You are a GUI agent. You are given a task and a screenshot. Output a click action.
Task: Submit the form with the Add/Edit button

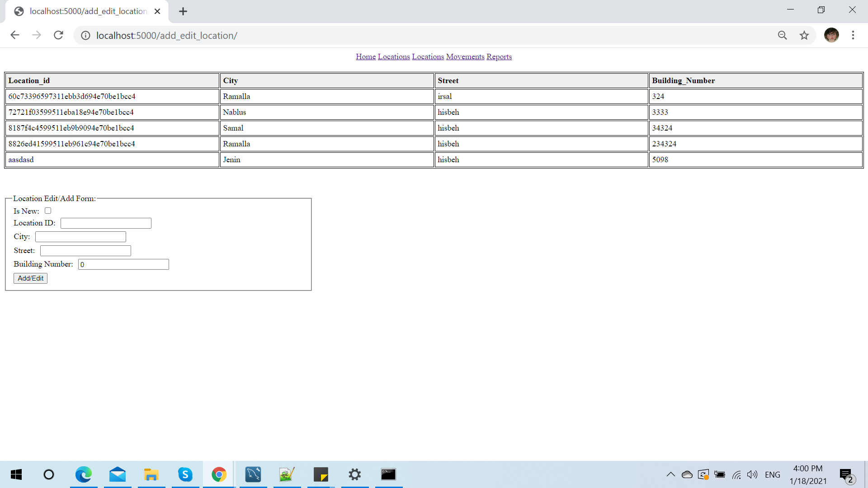30,278
